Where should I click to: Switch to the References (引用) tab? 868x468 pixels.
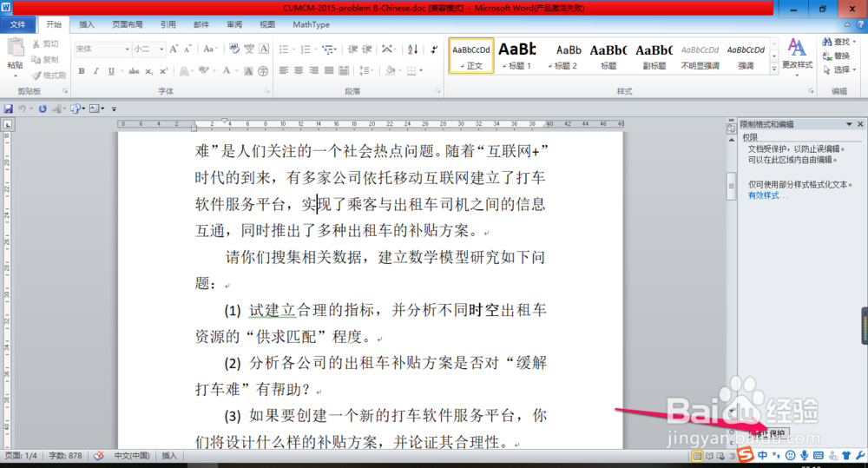[x=168, y=24]
